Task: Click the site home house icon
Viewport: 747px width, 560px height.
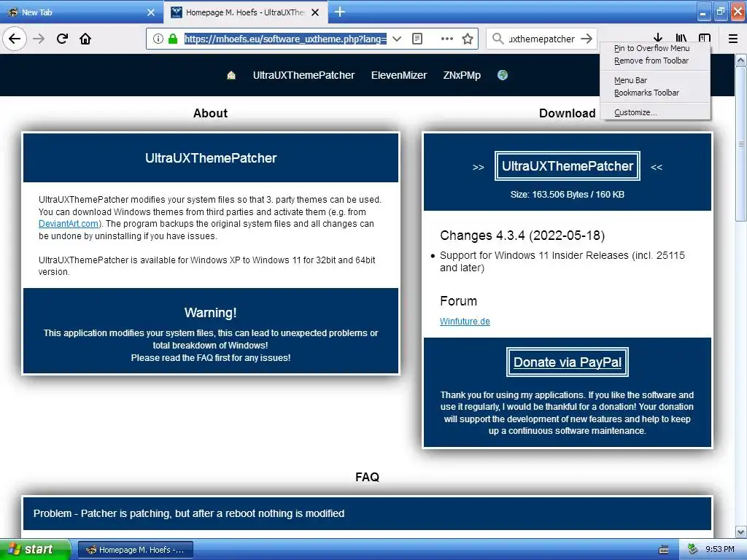Action: tap(231, 75)
